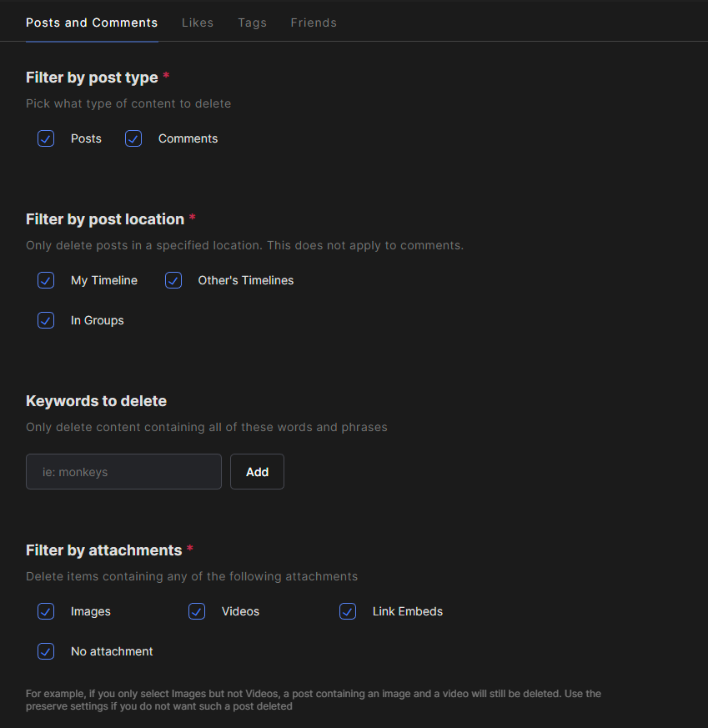Toggle the Videos attachment checkbox

pyautogui.click(x=197, y=611)
